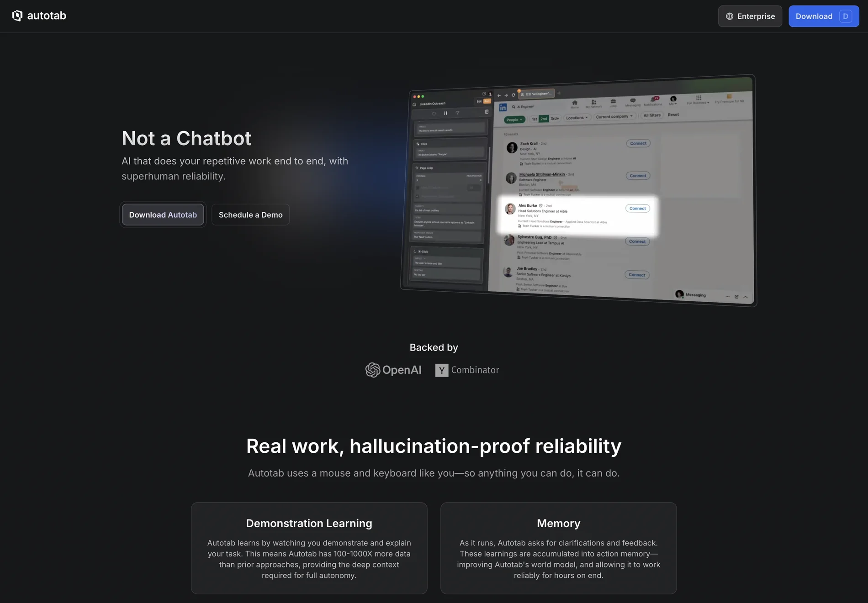Click the notes icon in the Autotab panel toolbar

coord(487,111)
